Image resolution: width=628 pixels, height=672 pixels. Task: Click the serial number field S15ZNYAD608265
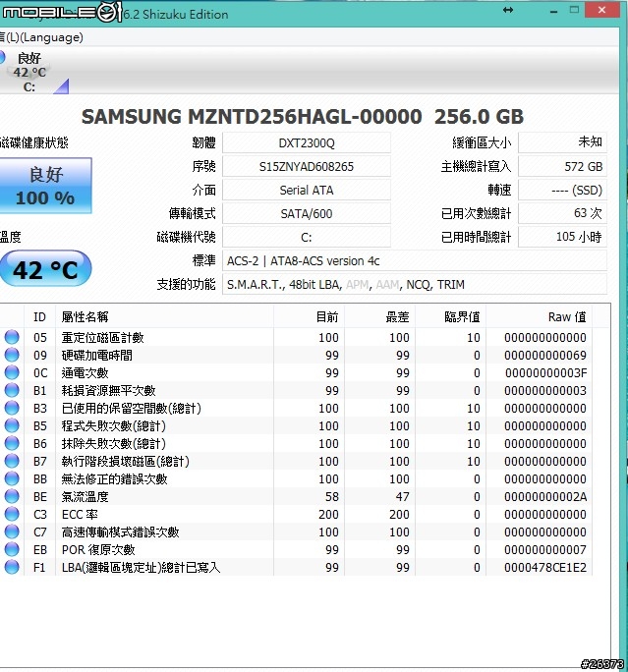click(306, 166)
